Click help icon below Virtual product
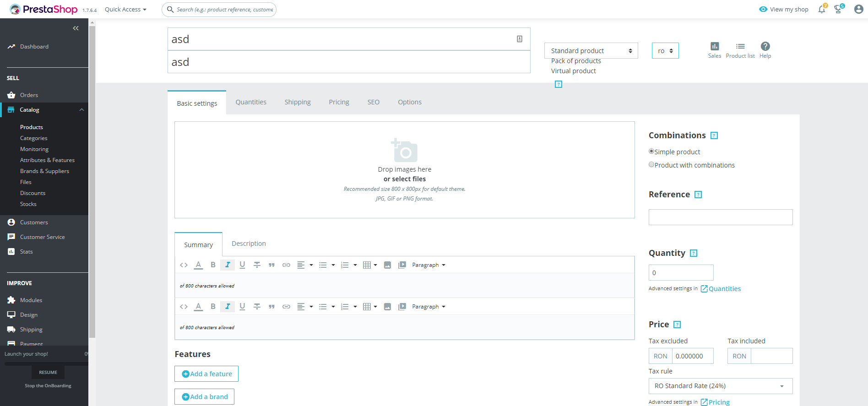 point(559,84)
